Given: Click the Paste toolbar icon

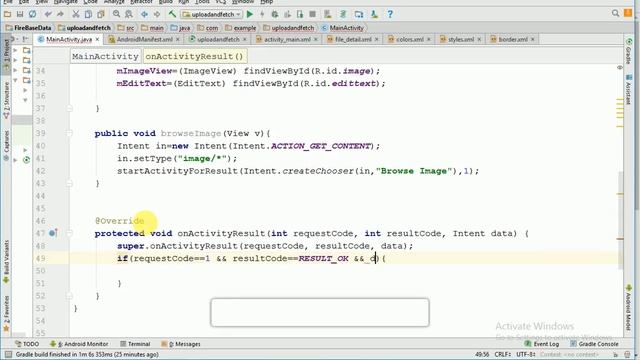Looking at the screenshot, I should (x=100, y=14).
